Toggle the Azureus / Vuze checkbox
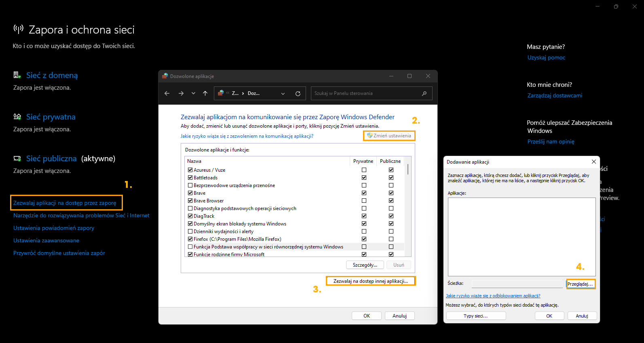This screenshot has width=644, height=343. (190, 170)
